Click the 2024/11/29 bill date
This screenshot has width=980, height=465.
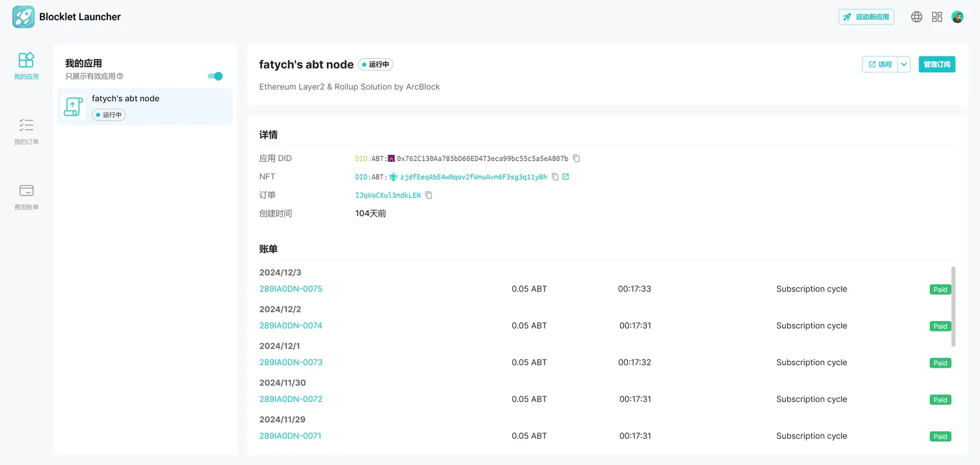pyautogui.click(x=282, y=420)
